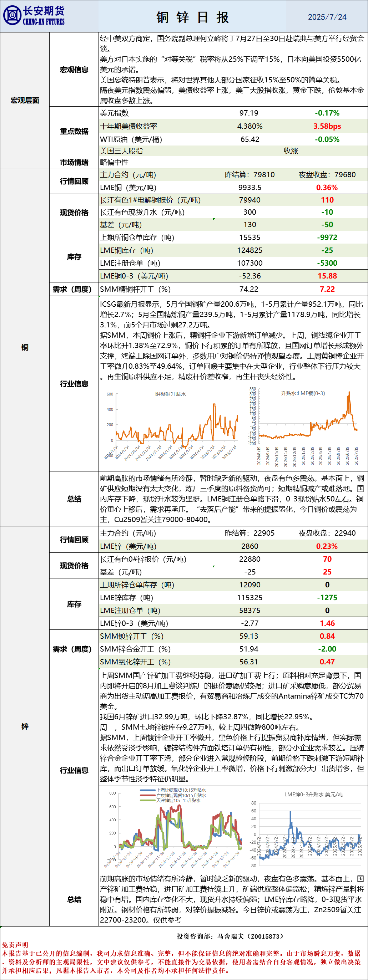Click legend entry 上海锌锭现货10:15升贴水
The height and width of the screenshot is (980, 368).
(x=173, y=790)
